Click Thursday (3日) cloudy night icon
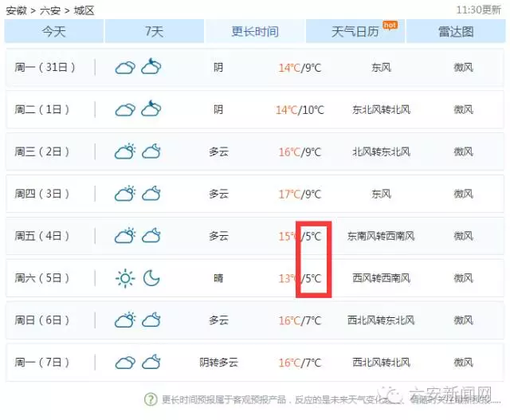 coord(151,194)
